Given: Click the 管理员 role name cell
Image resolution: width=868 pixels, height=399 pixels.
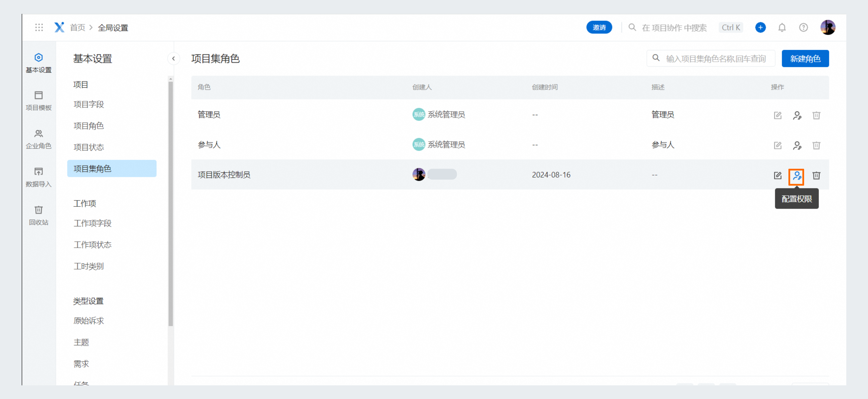Looking at the screenshot, I should pos(209,115).
